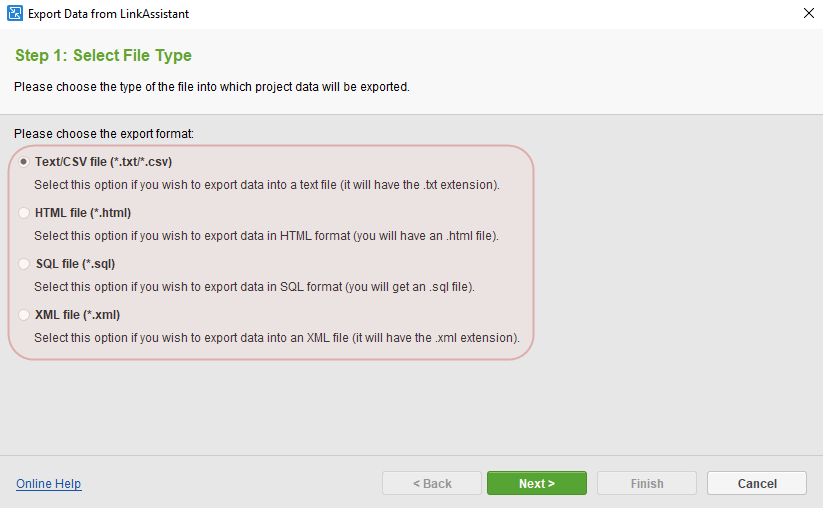The width and height of the screenshot is (823, 508).
Task: Choose the HTML file radio button
Action: point(24,213)
